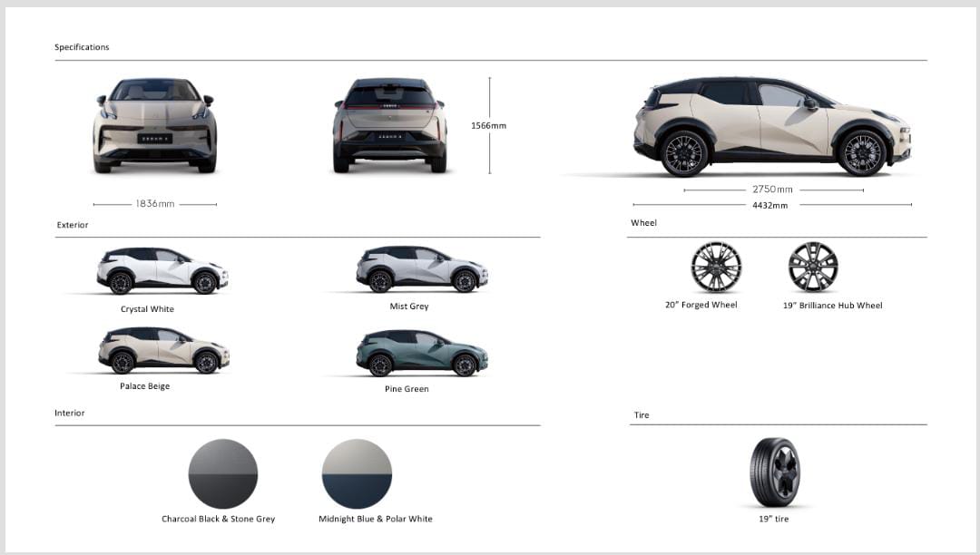Click the 1566mm height label

[489, 125]
